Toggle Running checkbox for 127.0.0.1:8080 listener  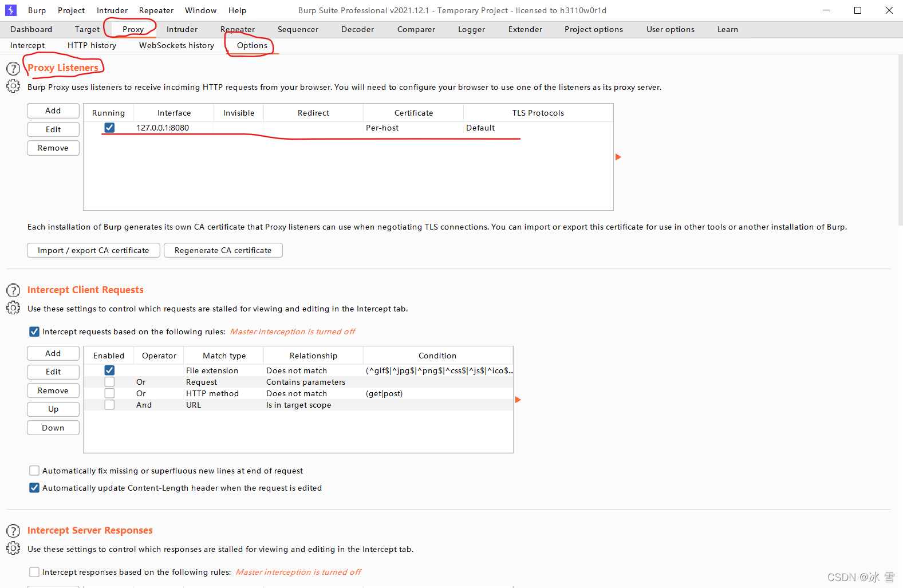click(x=109, y=128)
